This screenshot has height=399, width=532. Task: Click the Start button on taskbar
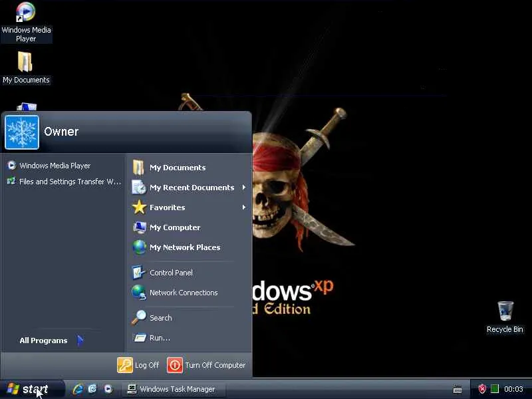[31, 389]
